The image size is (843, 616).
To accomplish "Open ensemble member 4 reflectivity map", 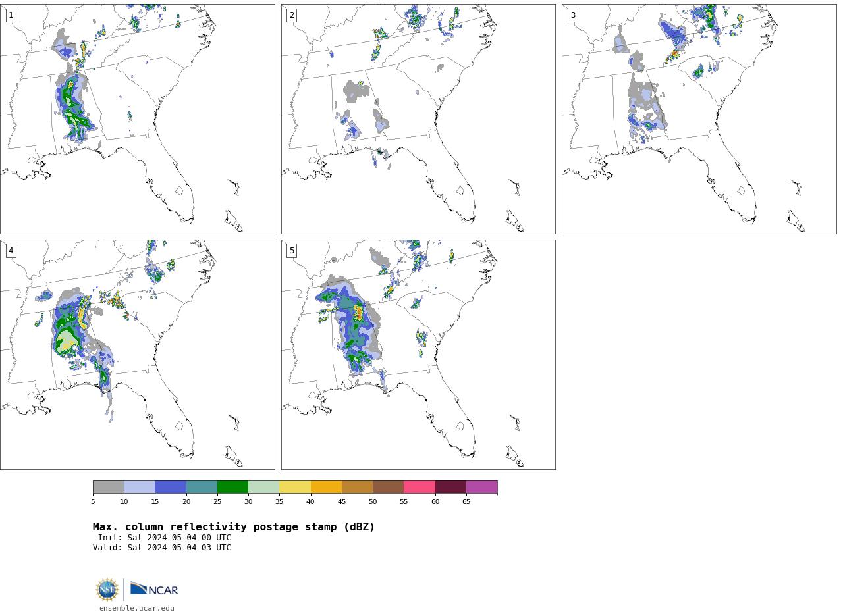I will [x=138, y=355].
